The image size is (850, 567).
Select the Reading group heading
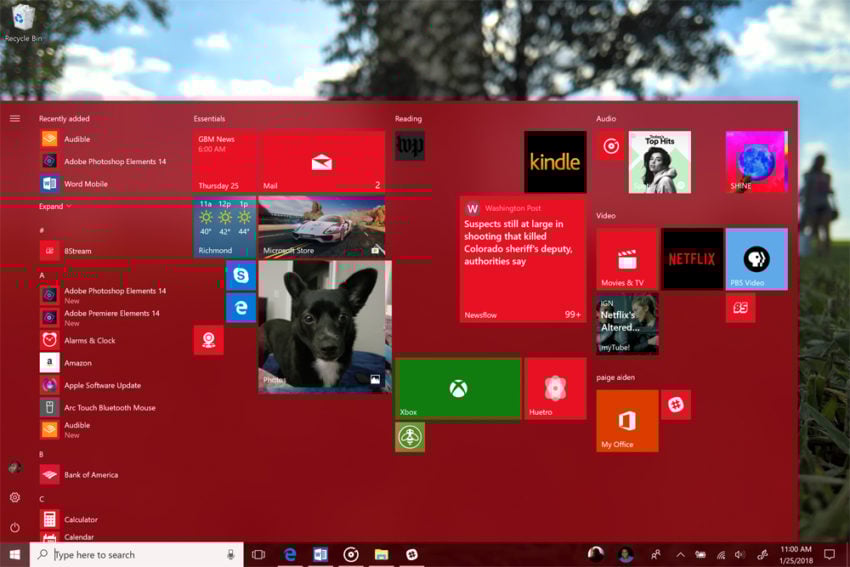408,119
